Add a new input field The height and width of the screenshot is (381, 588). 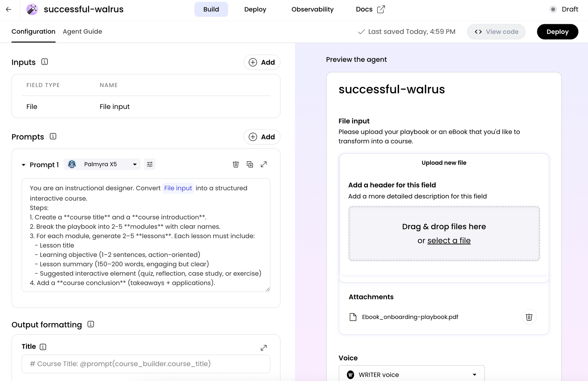(262, 62)
